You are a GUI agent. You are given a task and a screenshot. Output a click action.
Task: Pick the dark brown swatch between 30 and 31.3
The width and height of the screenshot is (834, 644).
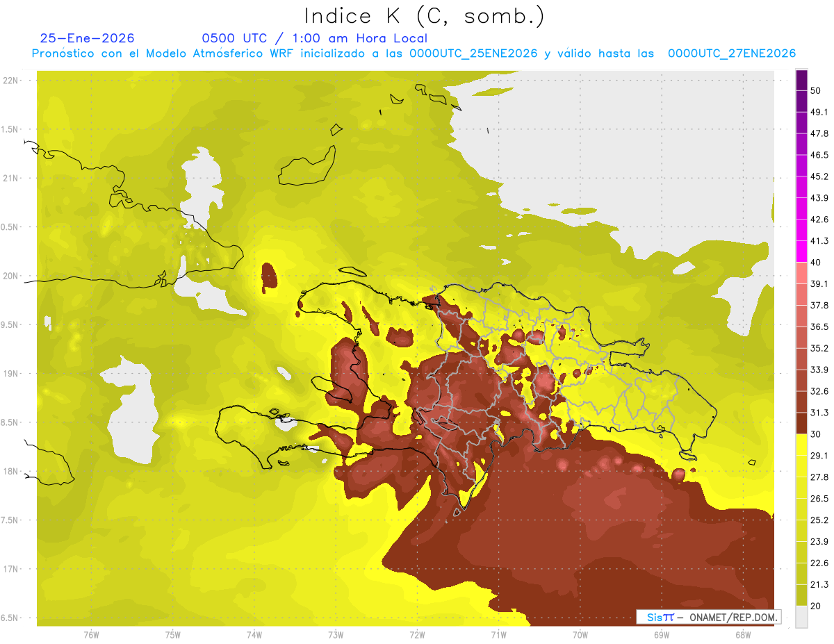[x=801, y=424]
